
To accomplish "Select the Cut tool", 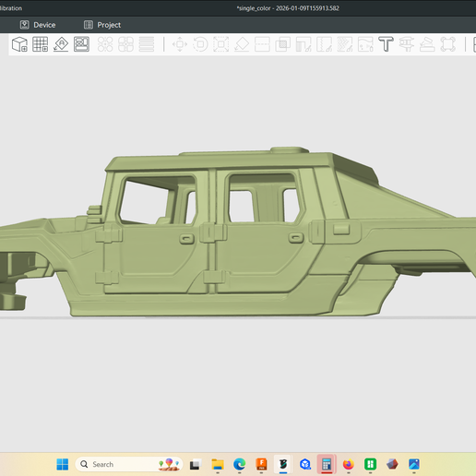I will (262, 44).
